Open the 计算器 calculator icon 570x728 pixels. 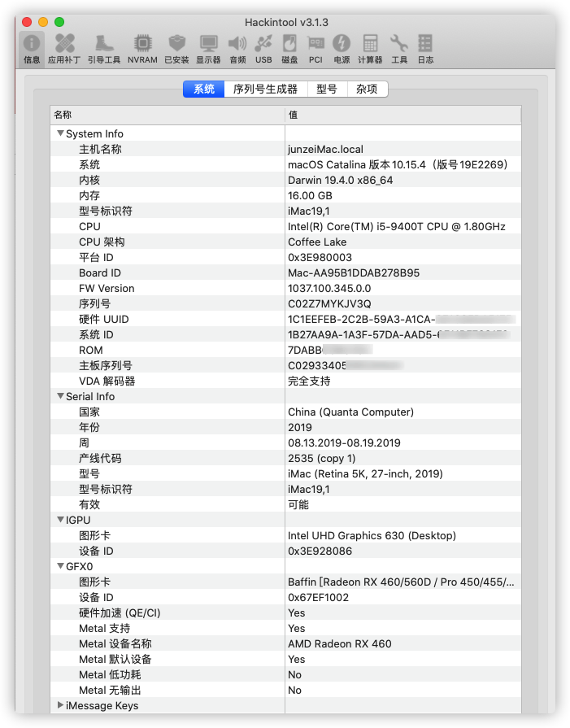coord(370,50)
